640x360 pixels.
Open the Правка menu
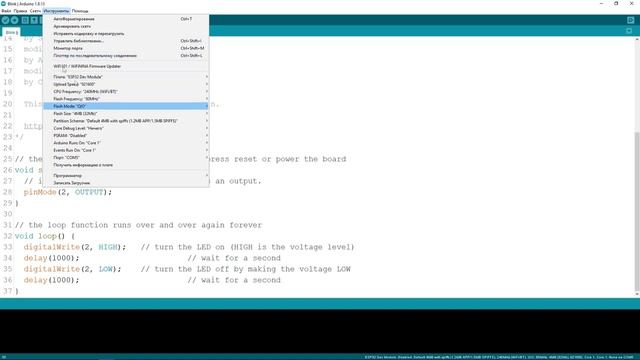click(20, 11)
